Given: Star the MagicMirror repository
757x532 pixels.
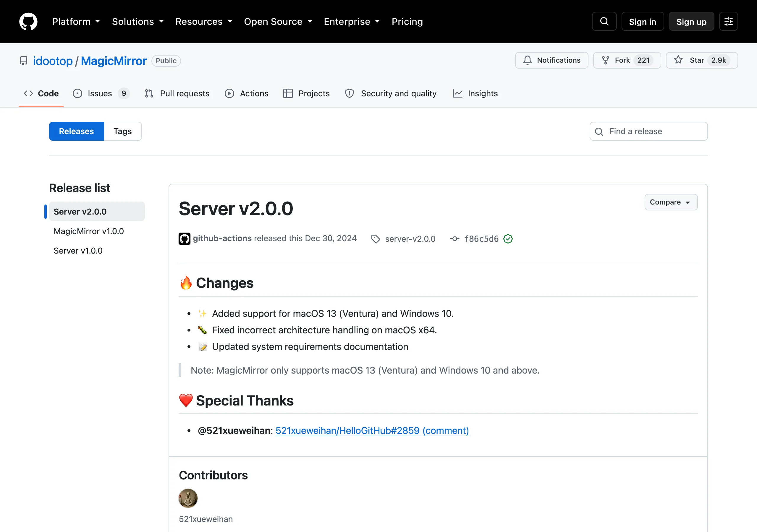Looking at the screenshot, I should point(702,60).
